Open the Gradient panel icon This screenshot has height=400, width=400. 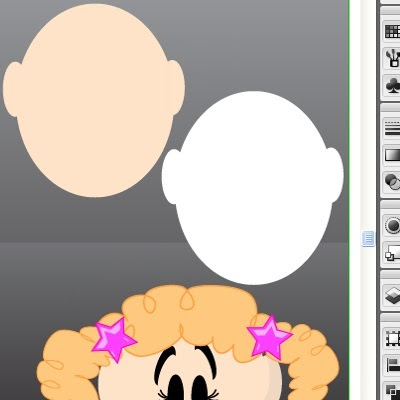click(x=393, y=155)
